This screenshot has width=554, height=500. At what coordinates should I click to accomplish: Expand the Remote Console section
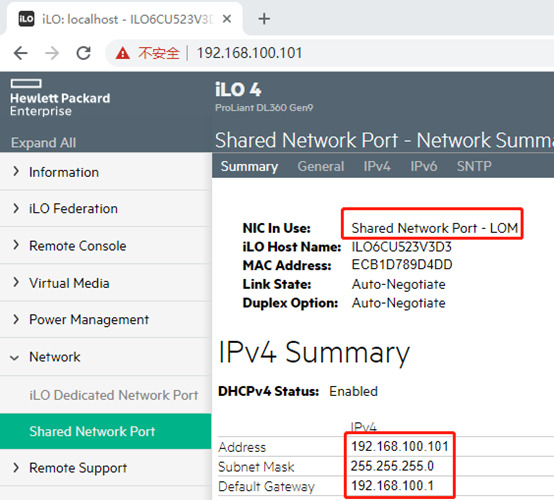coord(106,246)
